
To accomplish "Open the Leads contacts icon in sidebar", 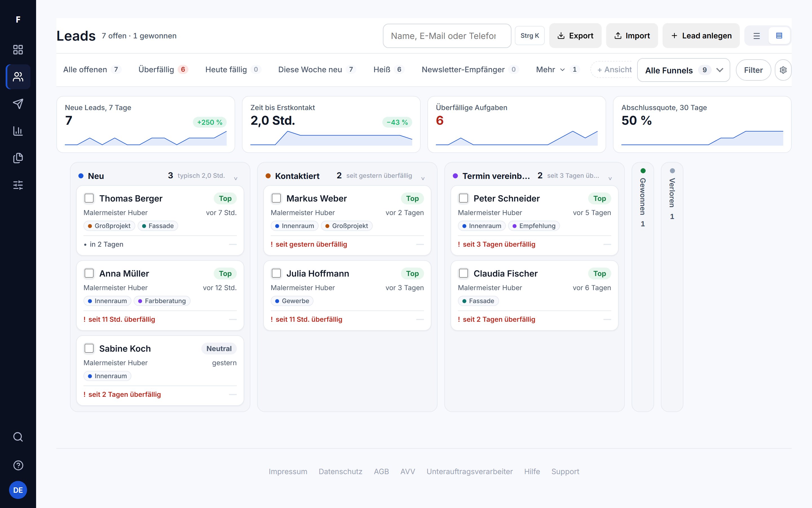I will 18,76.
